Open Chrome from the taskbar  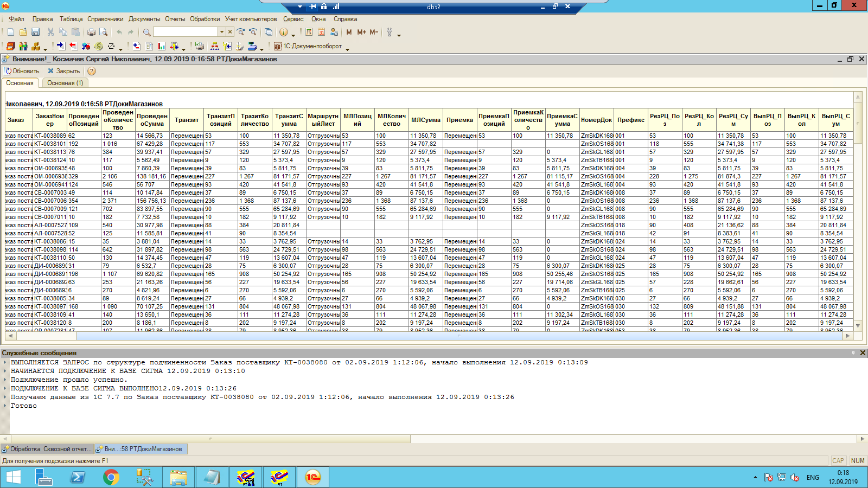[x=111, y=477]
